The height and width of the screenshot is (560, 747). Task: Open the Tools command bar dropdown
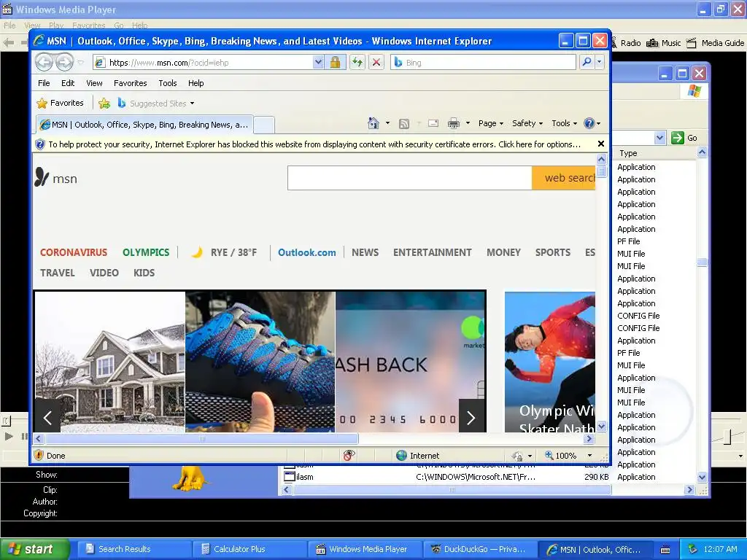564,123
